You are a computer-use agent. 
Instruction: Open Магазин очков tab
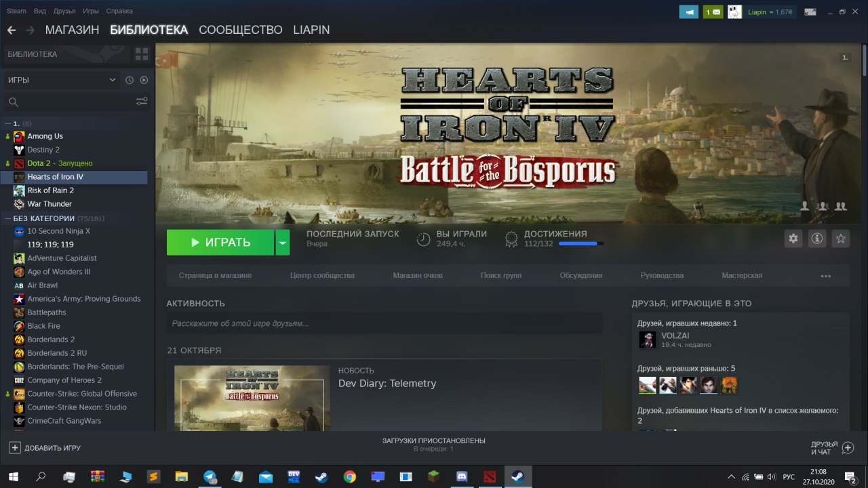pyautogui.click(x=418, y=275)
